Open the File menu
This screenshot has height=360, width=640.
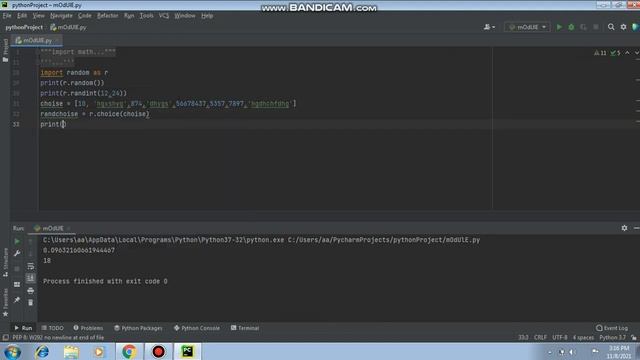[7, 16]
